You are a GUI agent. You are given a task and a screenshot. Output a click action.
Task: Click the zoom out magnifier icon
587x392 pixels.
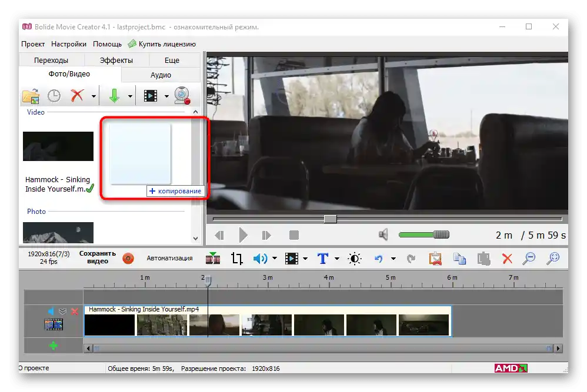(x=529, y=259)
